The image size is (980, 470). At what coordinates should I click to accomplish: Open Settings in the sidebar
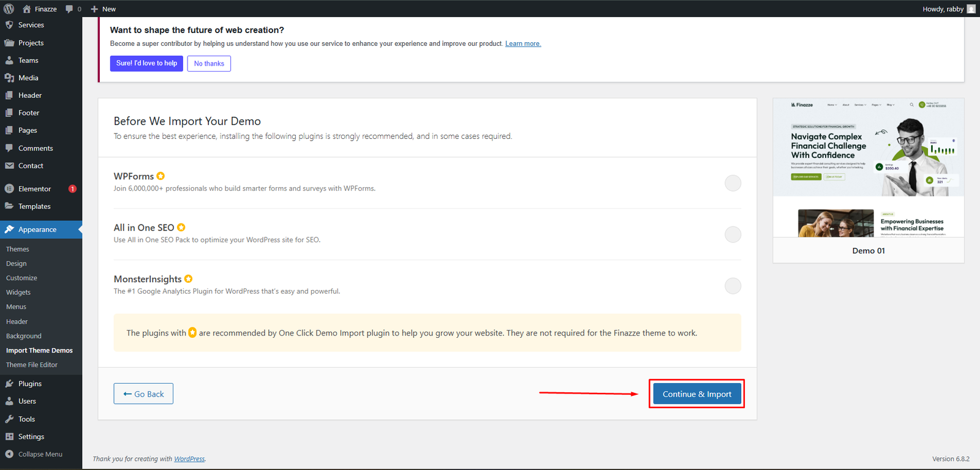pos(31,437)
